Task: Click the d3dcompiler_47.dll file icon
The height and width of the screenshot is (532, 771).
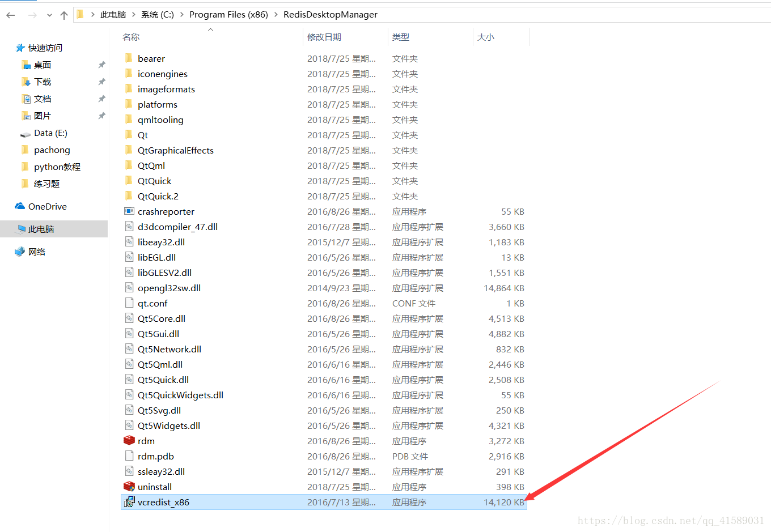Action: point(129,226)
